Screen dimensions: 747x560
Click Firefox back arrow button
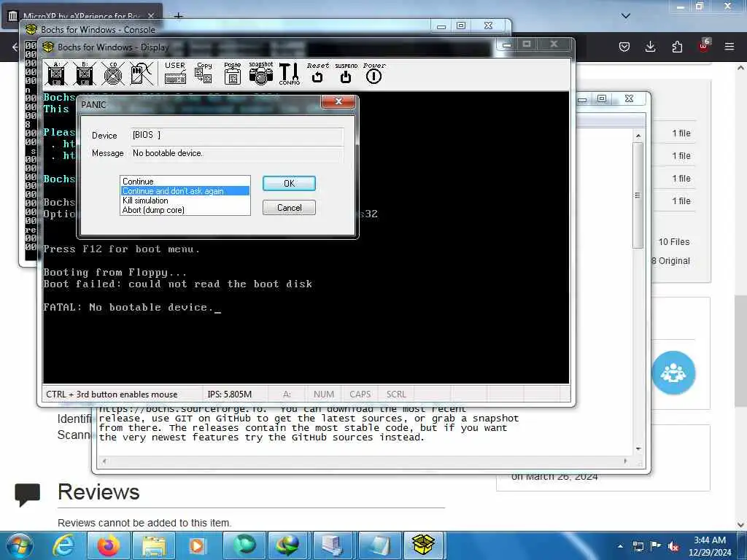[x=15, y=47]
